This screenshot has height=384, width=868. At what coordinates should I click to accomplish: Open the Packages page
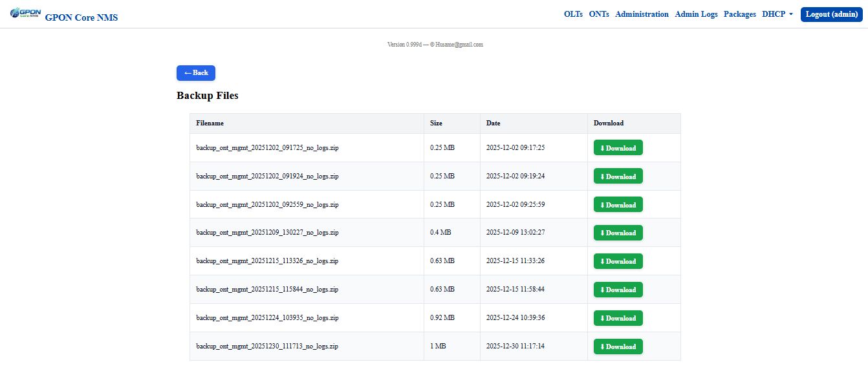(x=739, y=14)
